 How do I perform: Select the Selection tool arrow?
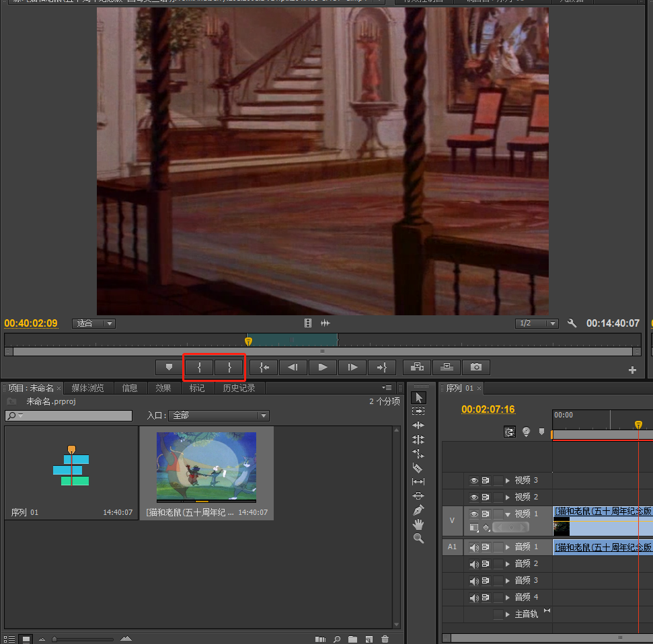[x=419, y=397]
